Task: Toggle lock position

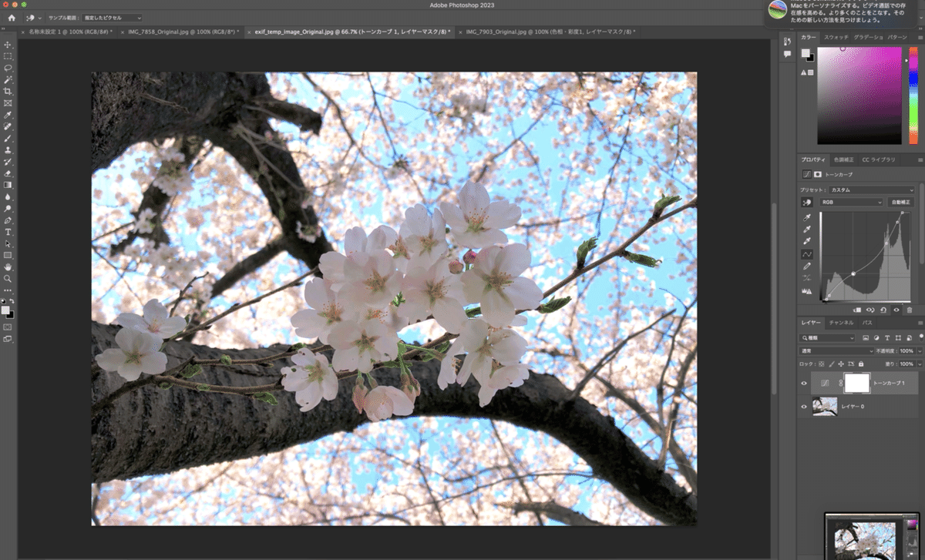Action: click(841, 364)
